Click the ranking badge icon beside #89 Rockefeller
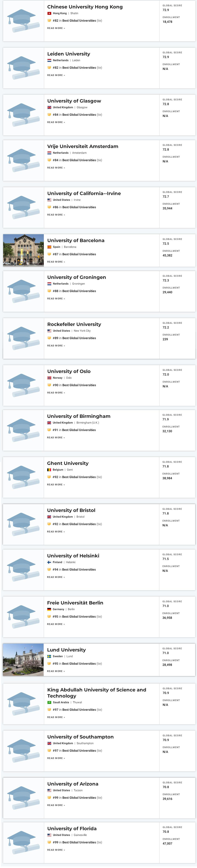Viewport: 197px width, 868px height. click(49, 338)
